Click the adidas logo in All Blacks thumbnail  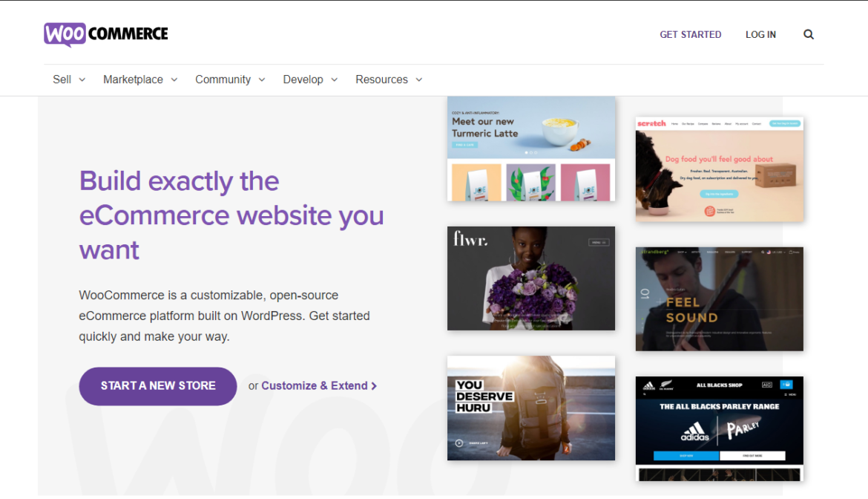(694, 431)
